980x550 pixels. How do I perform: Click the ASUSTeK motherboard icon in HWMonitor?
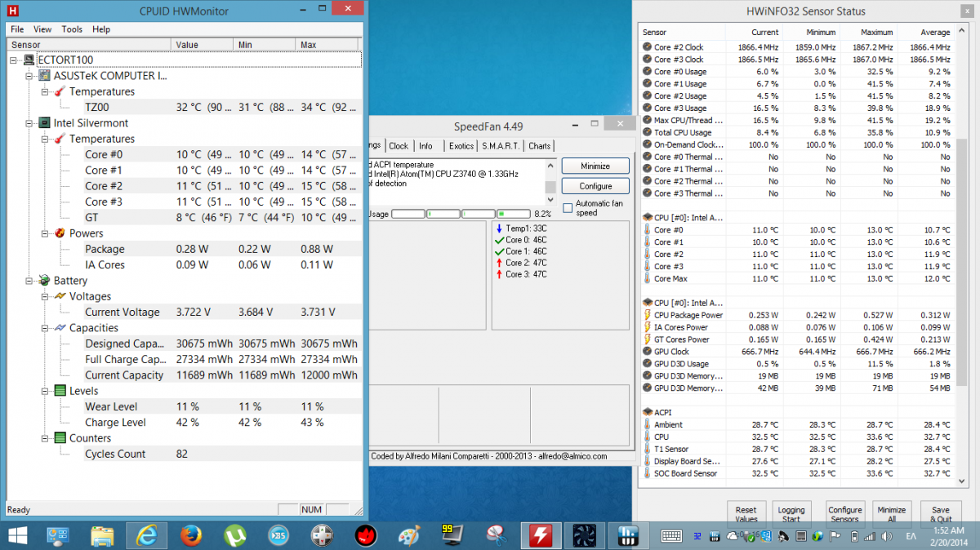45,76
